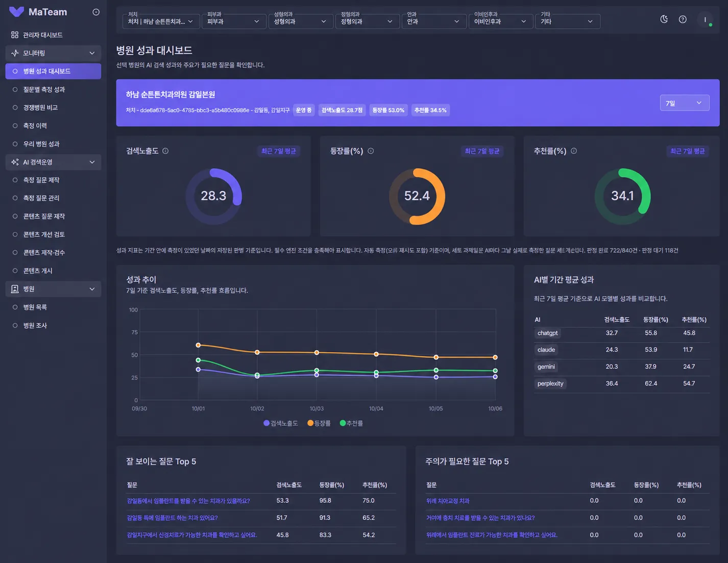
Task: Open question link 위례 치아교정 치과
Action: point(448,501)
